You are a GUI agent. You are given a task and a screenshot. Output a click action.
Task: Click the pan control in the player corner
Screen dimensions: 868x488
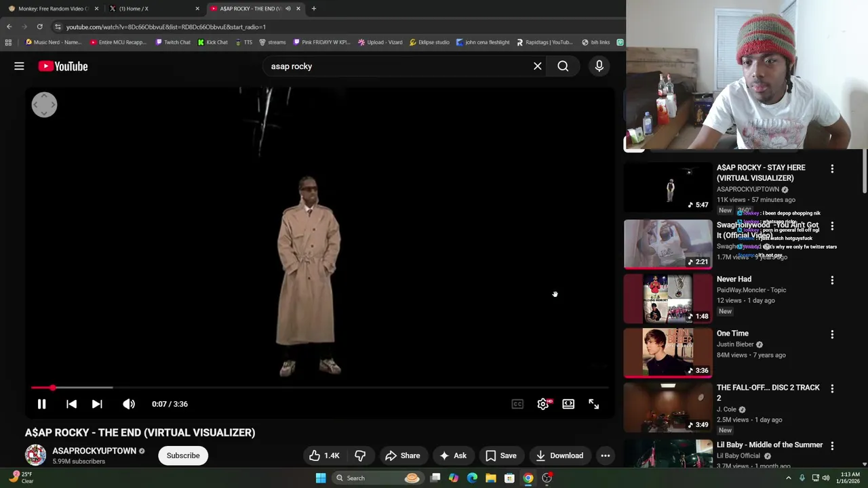[44, 104]
